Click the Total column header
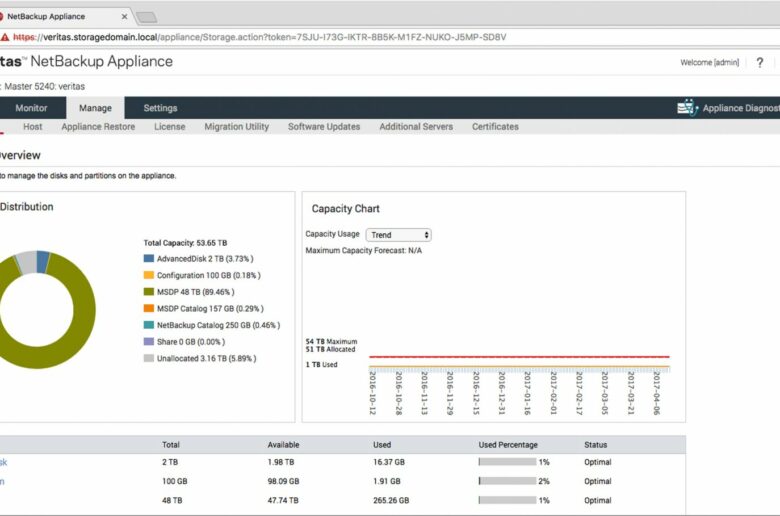 point(171,445)
